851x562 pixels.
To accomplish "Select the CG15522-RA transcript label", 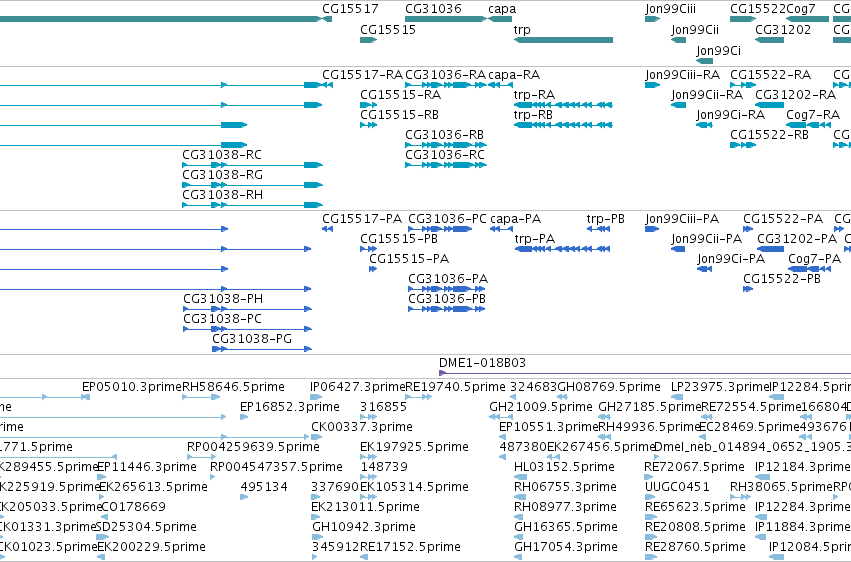I will pos(771,75).
